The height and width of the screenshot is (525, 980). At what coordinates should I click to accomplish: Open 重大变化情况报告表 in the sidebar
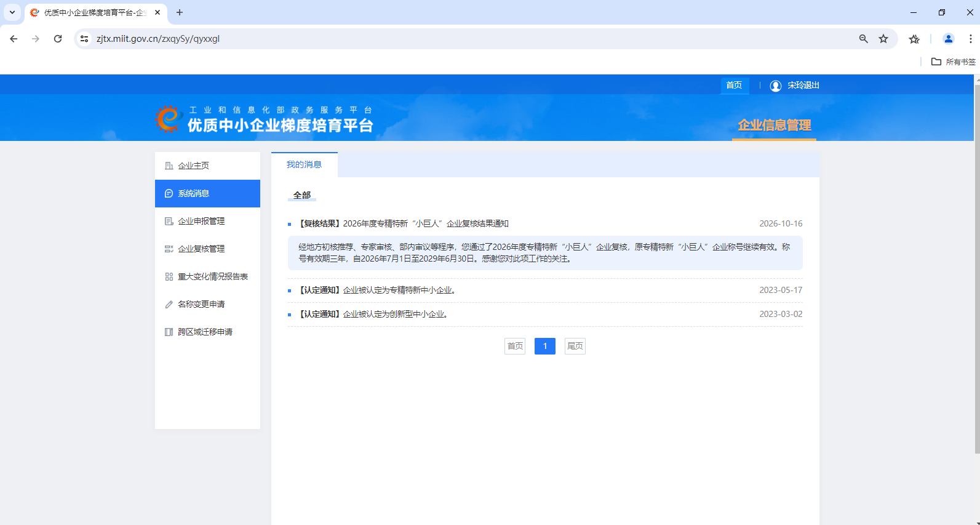click(x=207, y=276)
